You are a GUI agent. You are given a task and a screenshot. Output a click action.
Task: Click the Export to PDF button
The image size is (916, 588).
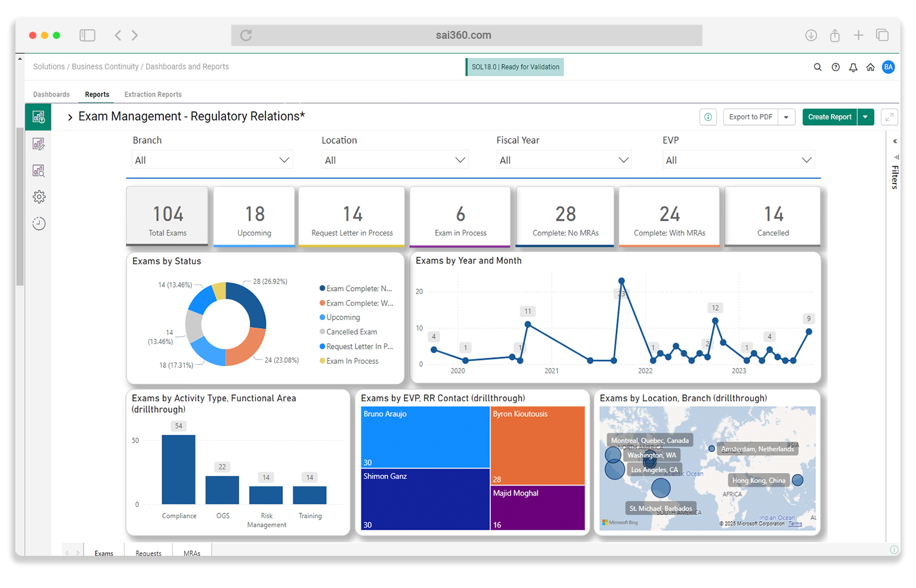(x=750, y=117)
